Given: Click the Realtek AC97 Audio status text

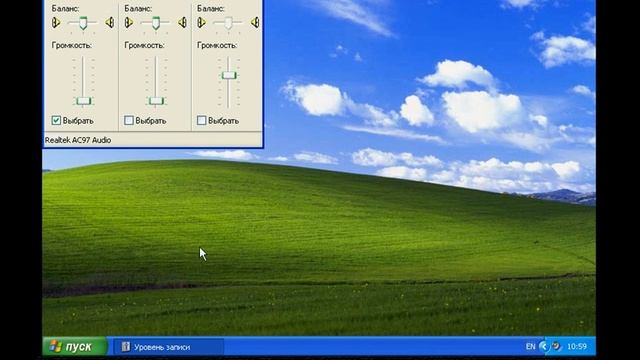Looking at the screenshot, I should 78,140.
